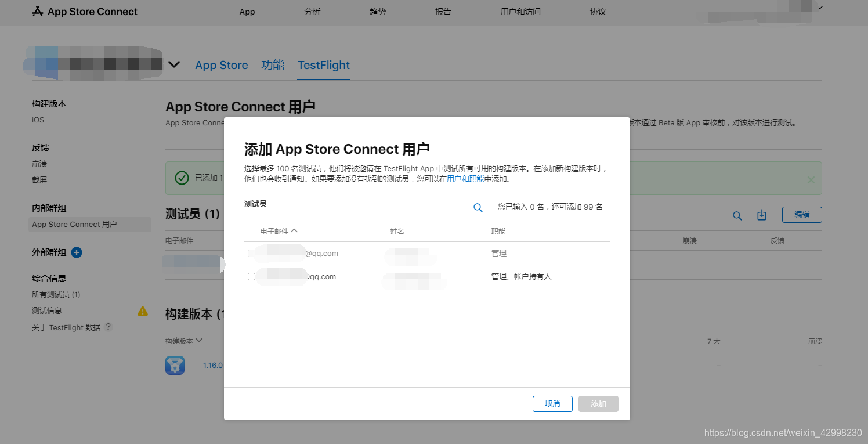Viewport: 868px width, 444px height.
Task: Select the TestFlight tab
Action: coord(324,66)
